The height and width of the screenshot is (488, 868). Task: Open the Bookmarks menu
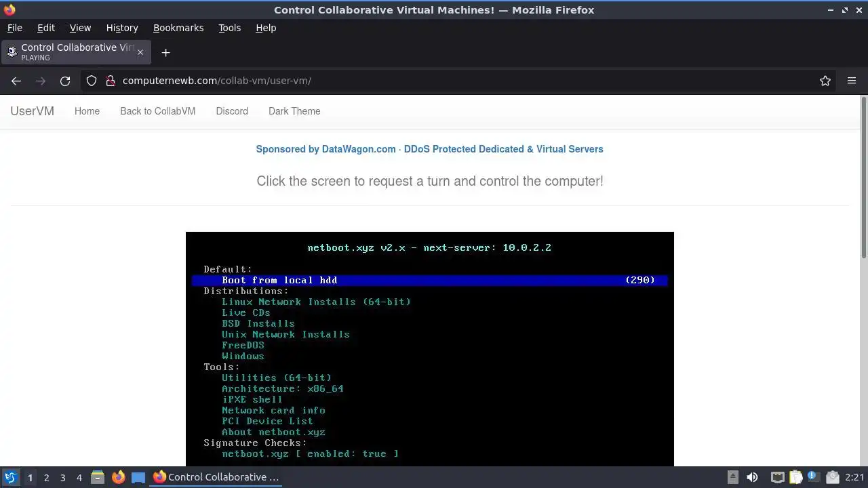pyautogui.click(x=178, y=28)
